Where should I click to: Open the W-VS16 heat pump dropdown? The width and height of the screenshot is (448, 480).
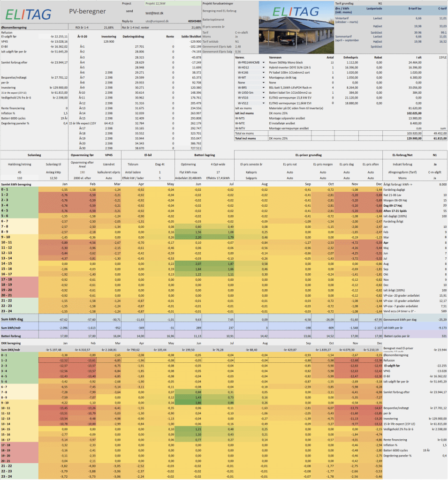pyautogui.click(x=264, y=97)
